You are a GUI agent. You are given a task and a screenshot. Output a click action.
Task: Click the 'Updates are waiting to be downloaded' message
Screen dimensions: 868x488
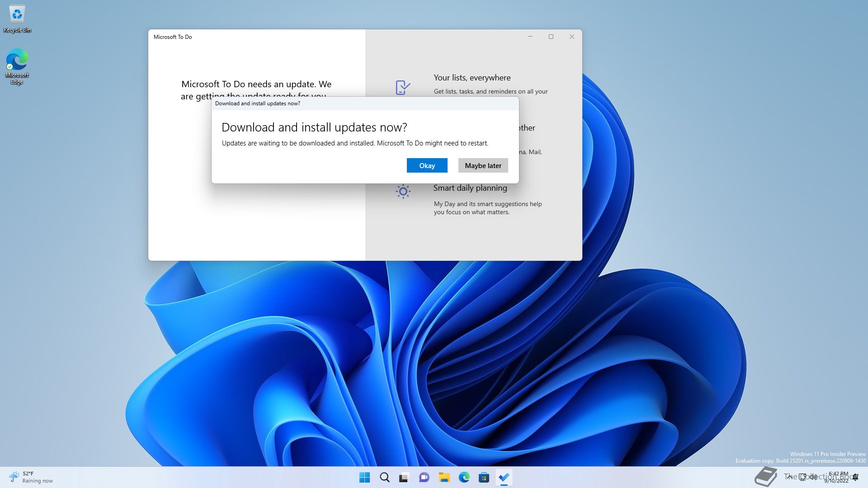point(355,143)
